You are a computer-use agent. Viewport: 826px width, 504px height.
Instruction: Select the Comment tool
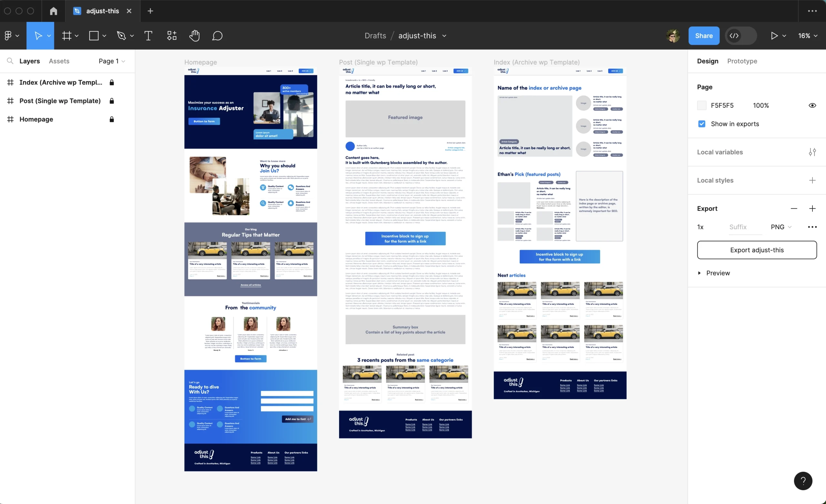coord(217,36)
